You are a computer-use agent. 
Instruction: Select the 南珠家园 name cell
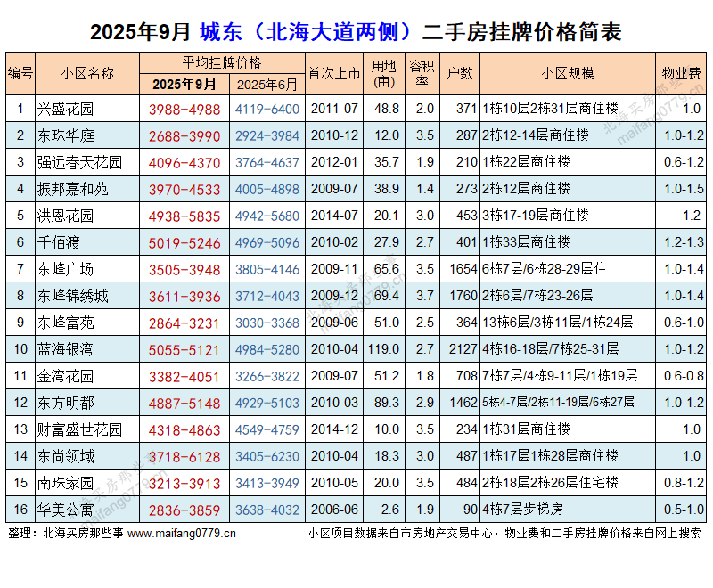click(x=87, y=483)
